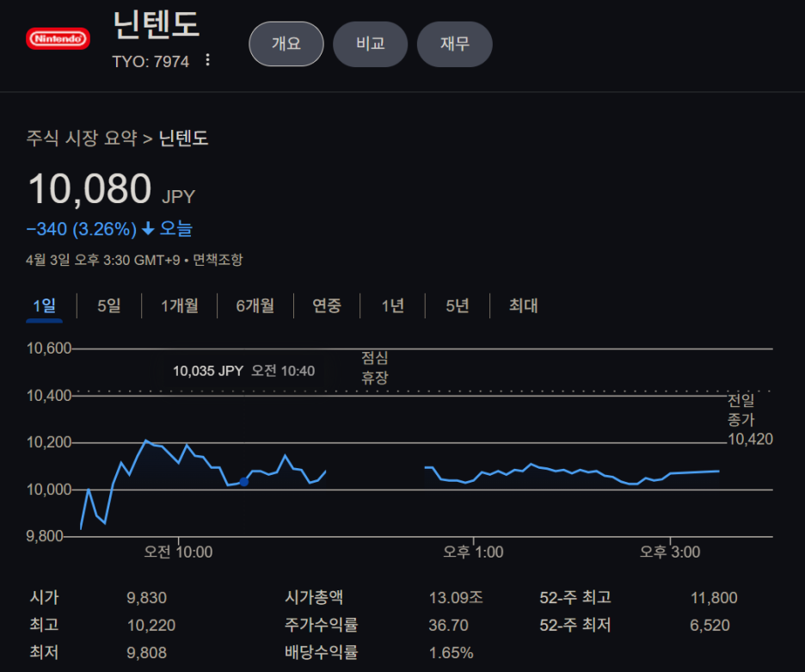Click the −340 (3.26%) change text
805x672 pixels.
(82, 229)
